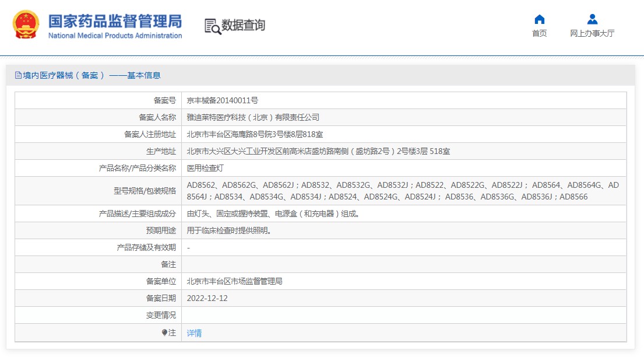Select the 型号规格/包装规格 label
644x357 pixels.
pos(145,191)
